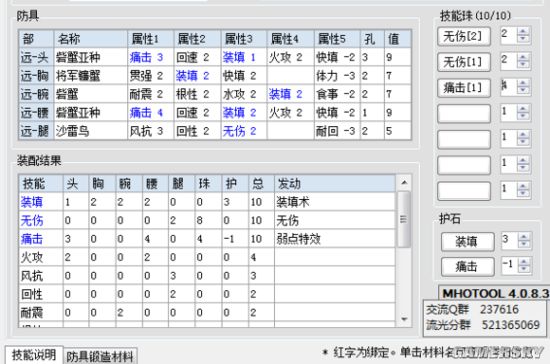Click the 孔 column header
Image resolution: width=550 pixels, height=364 pixels.
click(372, 39)
